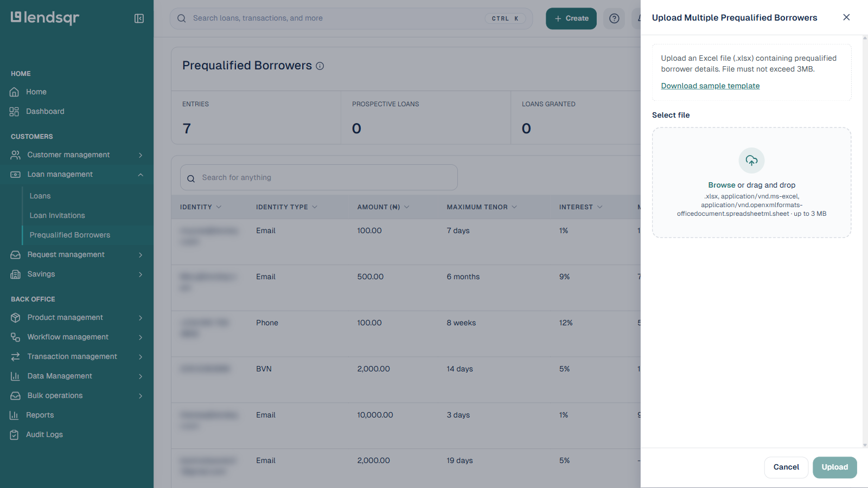Click the 10,000.00 amount cell
The height and width of the screenshot is (488, 868).
pyautogui.click(x=375, y=415)
